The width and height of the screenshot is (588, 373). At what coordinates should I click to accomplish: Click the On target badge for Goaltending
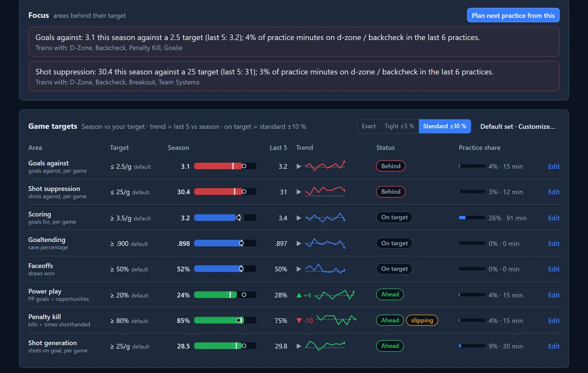tap(394, 243)
